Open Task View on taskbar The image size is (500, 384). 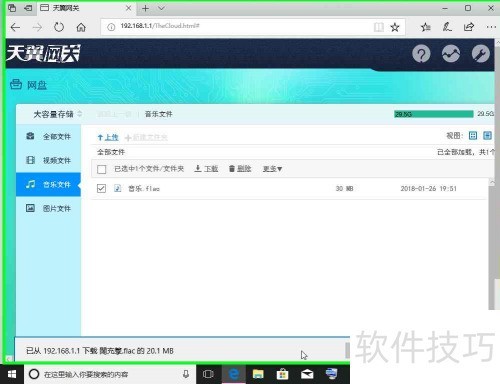click(208, 374)
